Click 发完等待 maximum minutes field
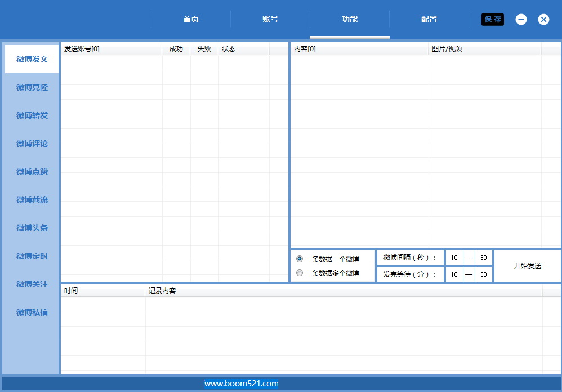The image size is (562, 392). point(484,274)
